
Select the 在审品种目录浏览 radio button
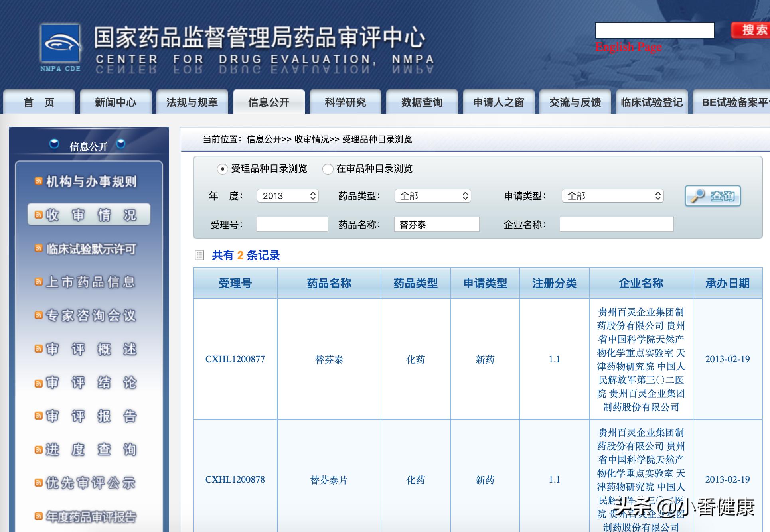click(x=328, y=169)
